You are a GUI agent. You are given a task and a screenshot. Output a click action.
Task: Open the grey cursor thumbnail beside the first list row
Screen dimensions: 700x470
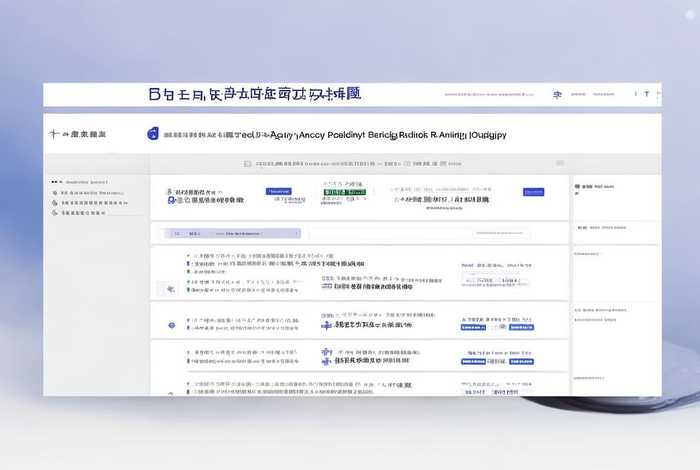170,289
